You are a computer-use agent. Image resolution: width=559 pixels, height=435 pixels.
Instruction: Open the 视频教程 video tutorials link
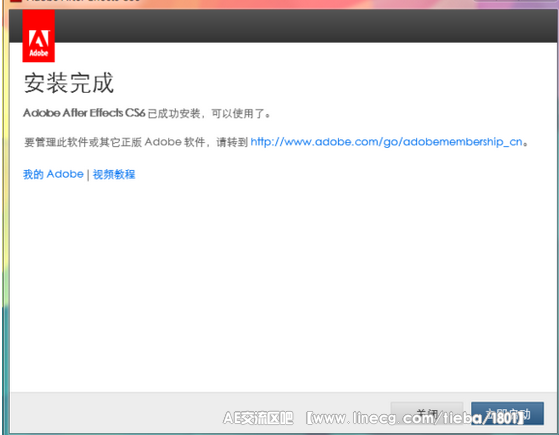[114, 174]
